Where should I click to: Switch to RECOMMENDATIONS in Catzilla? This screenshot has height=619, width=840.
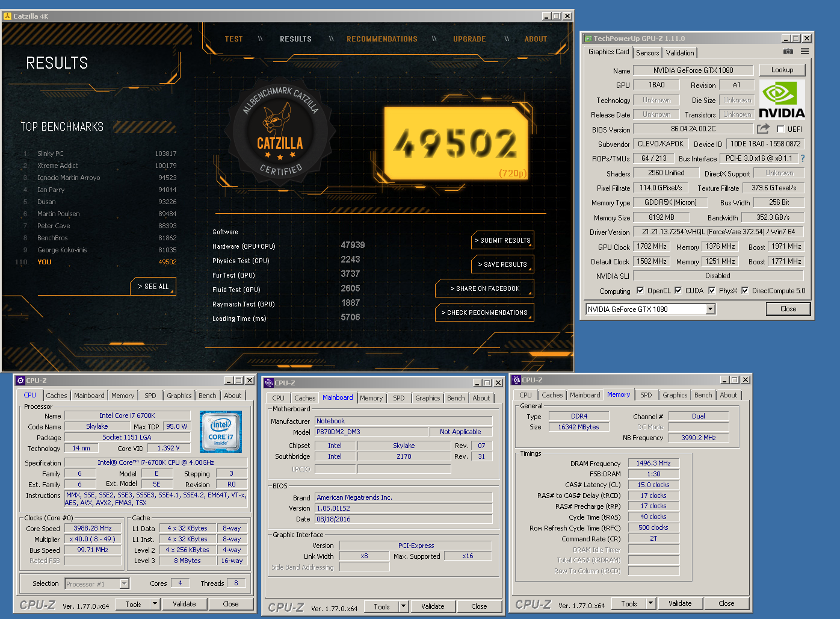point(382,39)
